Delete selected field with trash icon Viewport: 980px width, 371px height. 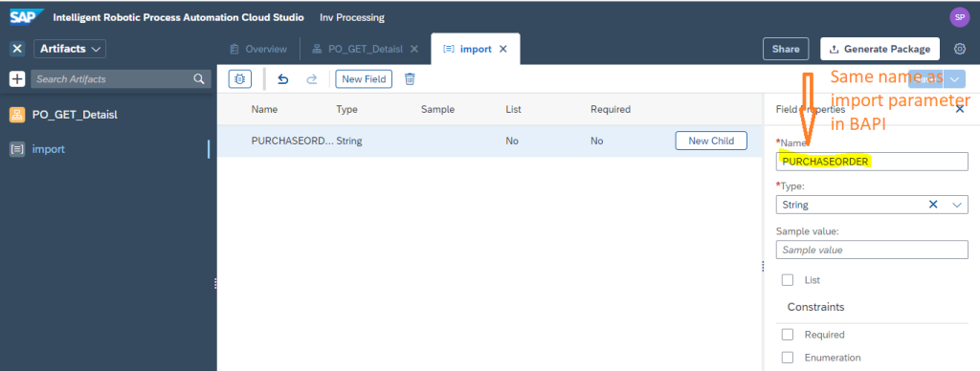tap(410, 79)
